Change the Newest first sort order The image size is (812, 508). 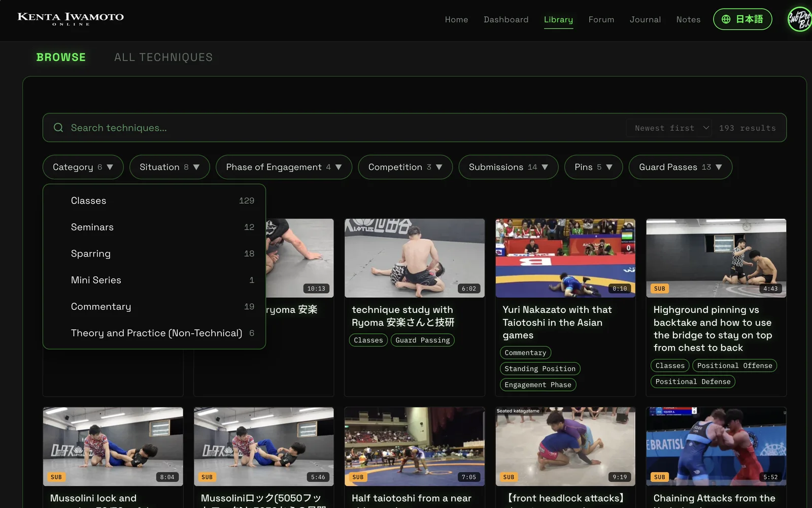(669, 128)
